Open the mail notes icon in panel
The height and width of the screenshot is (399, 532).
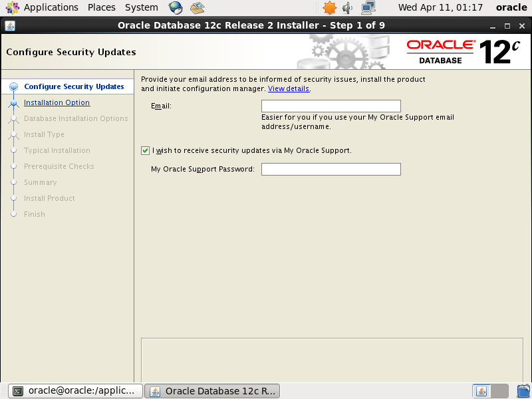coord(197,7)
